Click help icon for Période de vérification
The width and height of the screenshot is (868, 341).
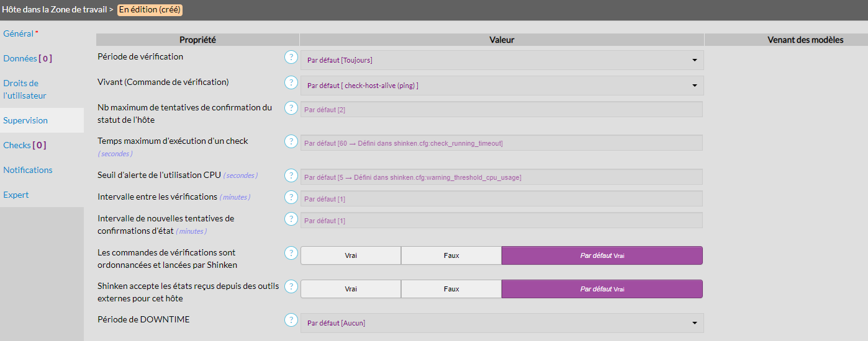point(291,58)
